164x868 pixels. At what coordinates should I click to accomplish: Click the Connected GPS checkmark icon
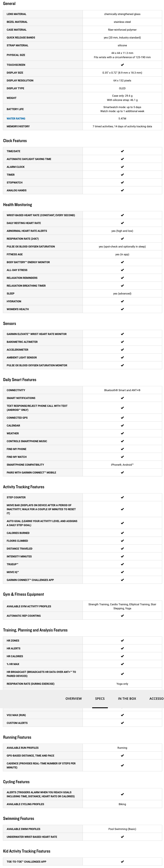(122, 418)
